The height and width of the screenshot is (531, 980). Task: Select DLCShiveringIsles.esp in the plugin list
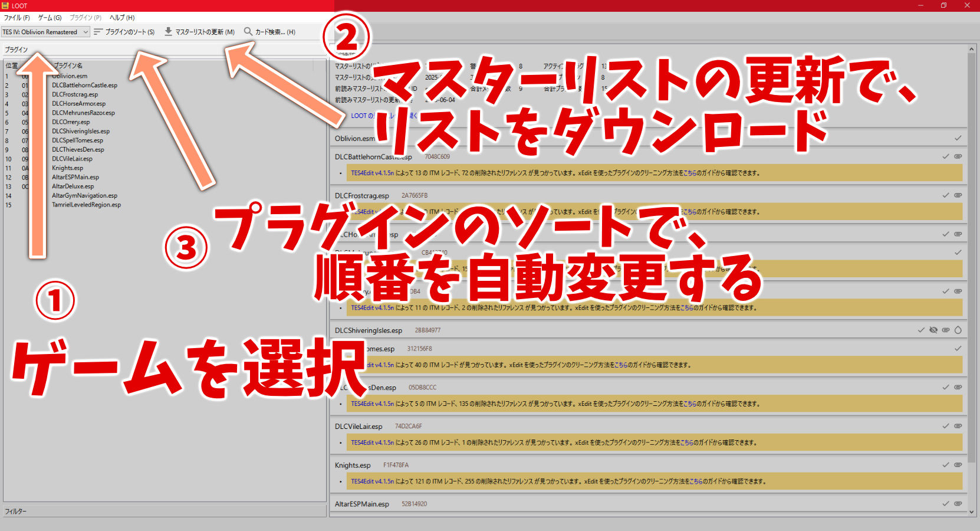81,131
